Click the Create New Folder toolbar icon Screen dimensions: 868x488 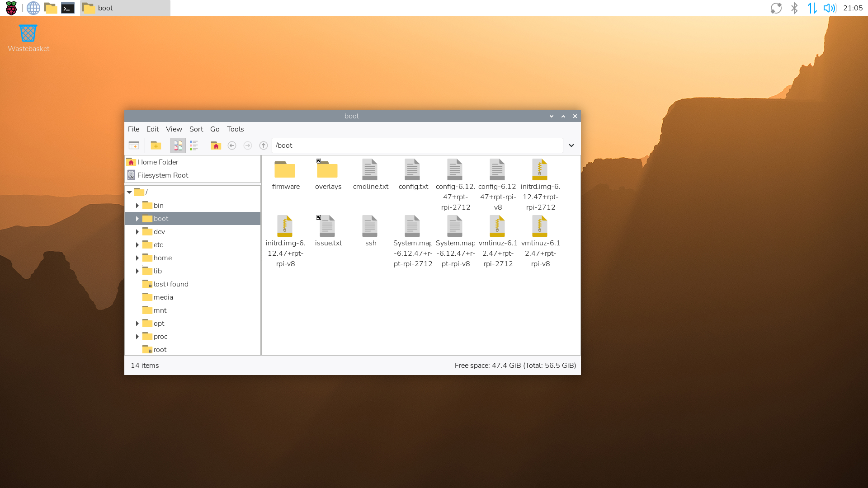[x=156, y=145]
